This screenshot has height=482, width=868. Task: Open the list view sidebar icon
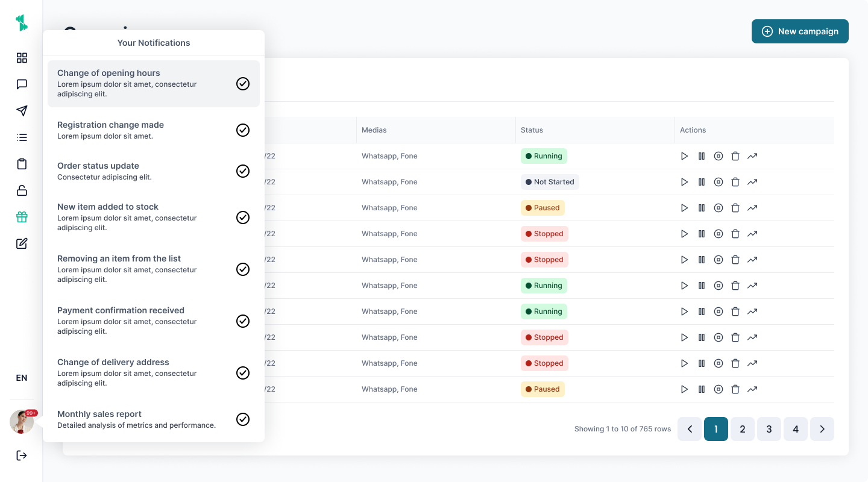pos(22,137)
